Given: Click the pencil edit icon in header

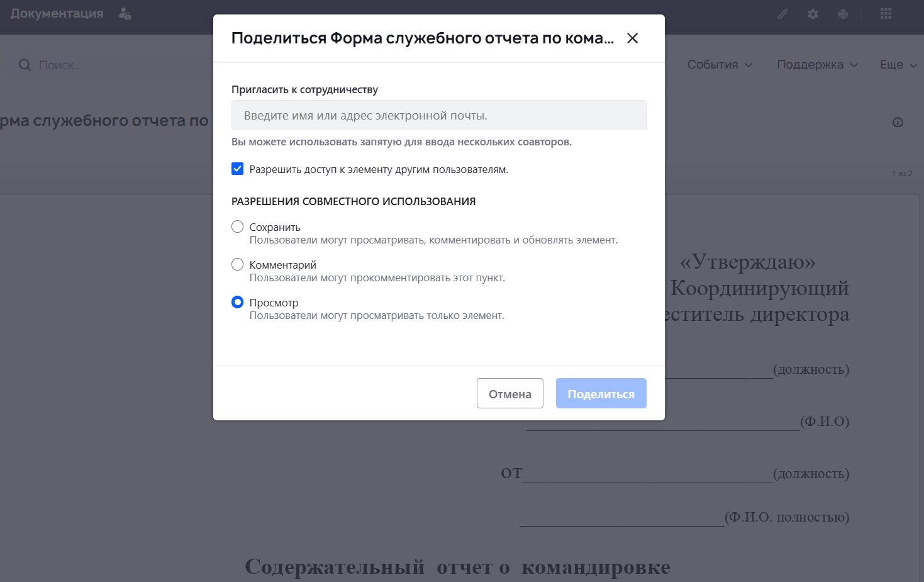Looking at the screenshot, I should (782, 14).
